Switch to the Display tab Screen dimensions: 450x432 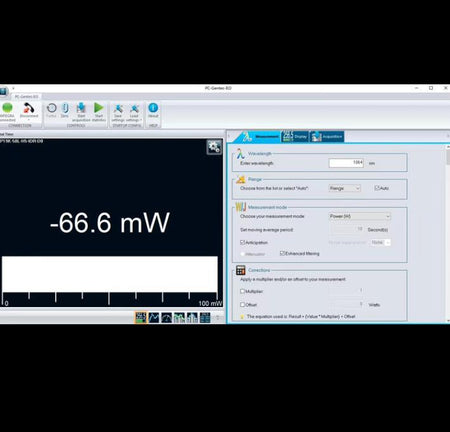(295, 137)
